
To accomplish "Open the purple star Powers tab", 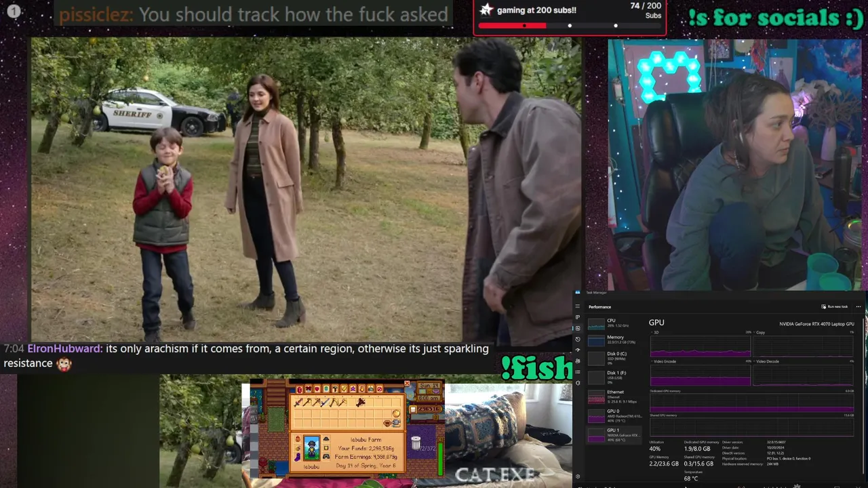I will 353,389.
